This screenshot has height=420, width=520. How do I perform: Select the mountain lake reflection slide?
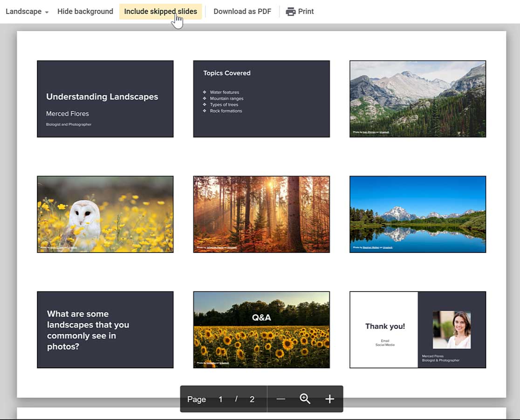point(417,214)
